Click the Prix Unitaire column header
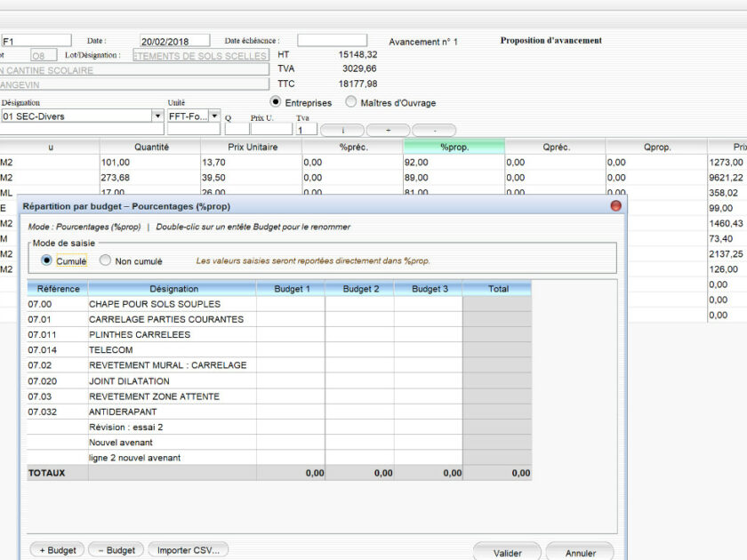The height and width of the screenshot is (560, 747). (x=252, y=147)
